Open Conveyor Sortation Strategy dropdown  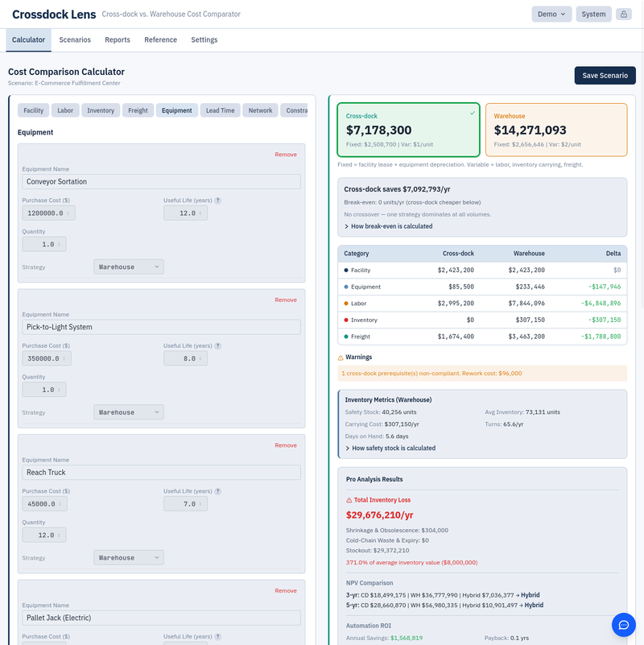click(129, 267)
